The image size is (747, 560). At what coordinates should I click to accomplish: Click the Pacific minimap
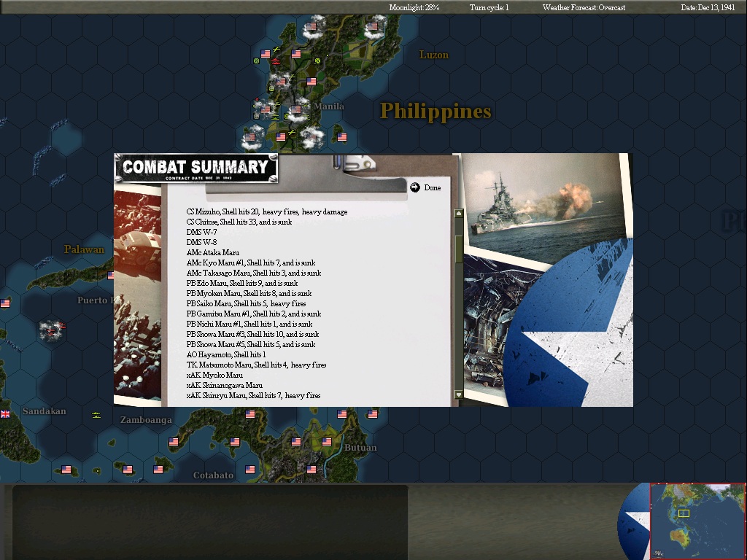698,521
